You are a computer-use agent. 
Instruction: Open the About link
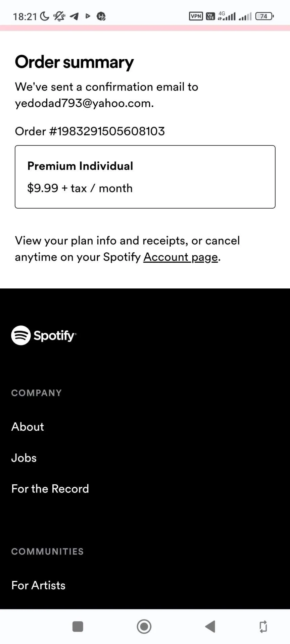(x=28, y=427)
